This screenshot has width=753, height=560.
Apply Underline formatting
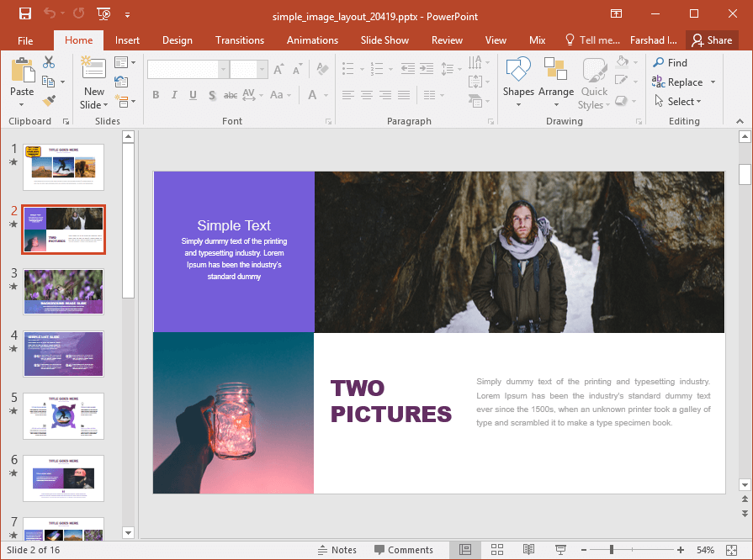point(193,95)
